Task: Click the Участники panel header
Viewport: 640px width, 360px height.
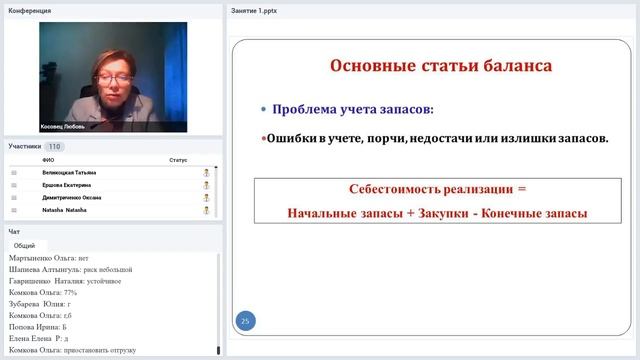Action: (24, 146)
